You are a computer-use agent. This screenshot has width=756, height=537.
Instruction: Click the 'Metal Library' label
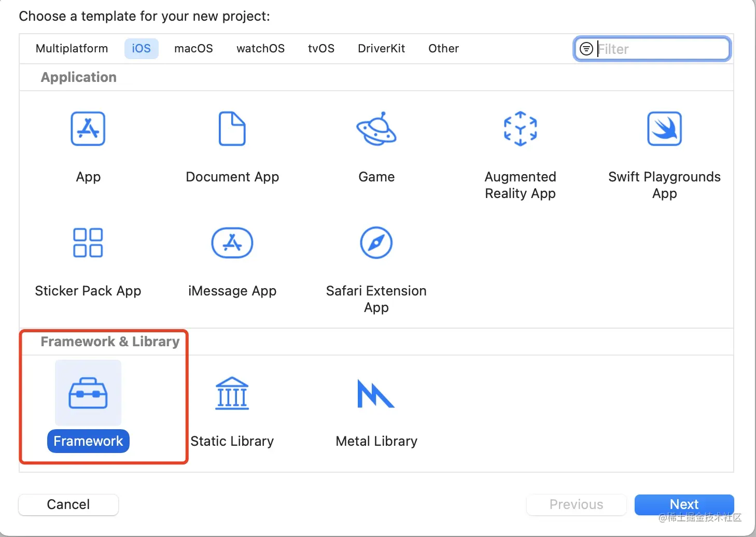(376, 441)
